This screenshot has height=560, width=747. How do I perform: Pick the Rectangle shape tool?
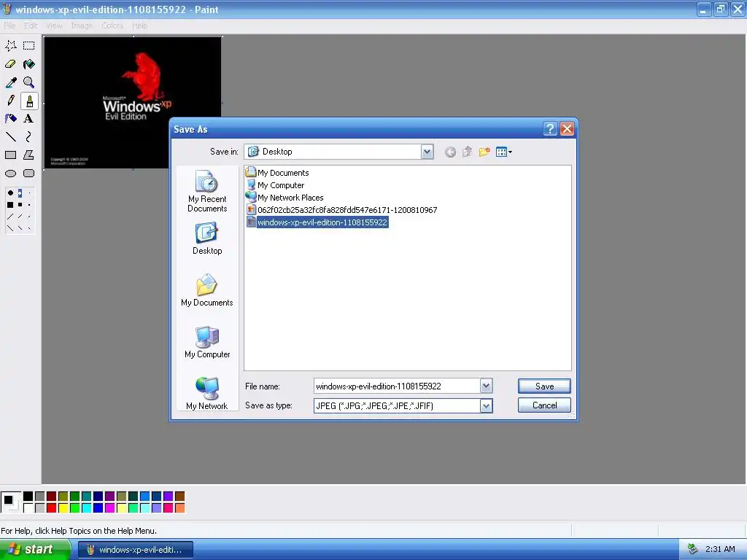pyautogui.click(x=10, y=155)
